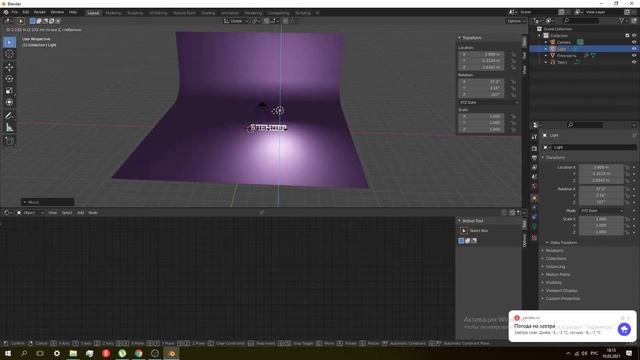
Task: Open the Render menu
Action: (40, 12)
